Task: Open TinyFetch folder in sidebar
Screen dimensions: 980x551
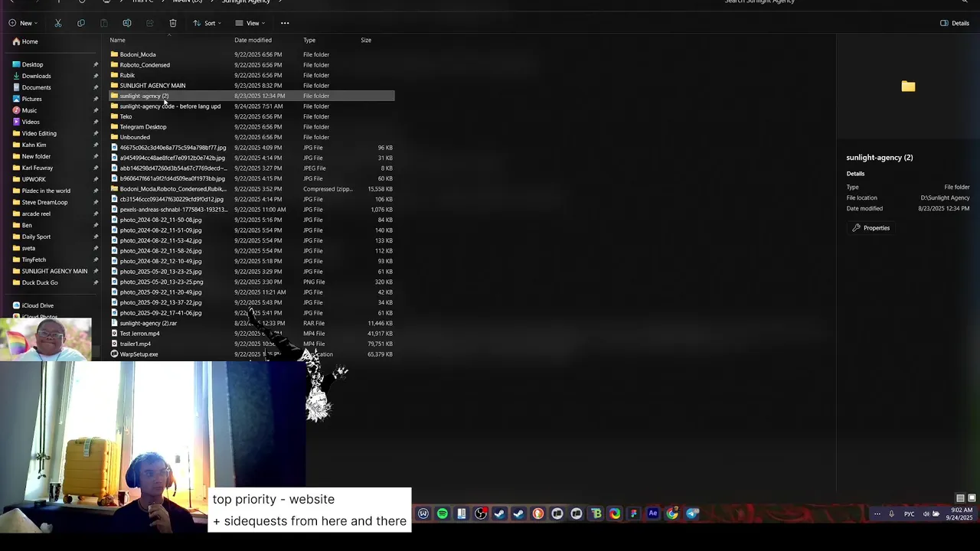Action: (34, 259)
